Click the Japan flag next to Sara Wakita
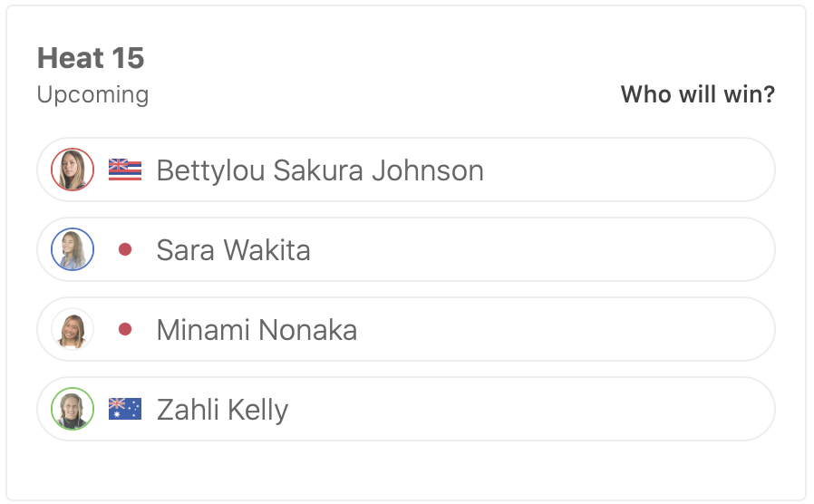814x504 pixels. click(x=125, y=249)
